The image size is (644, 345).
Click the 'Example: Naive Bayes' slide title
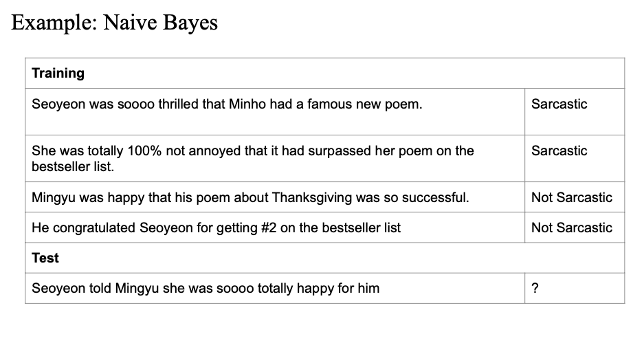tap(114, 22)
